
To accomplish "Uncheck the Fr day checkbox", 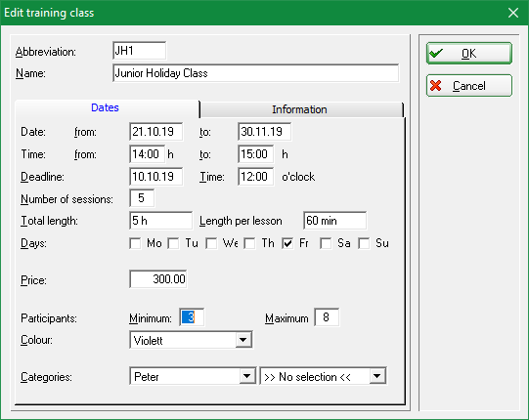I will click(287, 243).
